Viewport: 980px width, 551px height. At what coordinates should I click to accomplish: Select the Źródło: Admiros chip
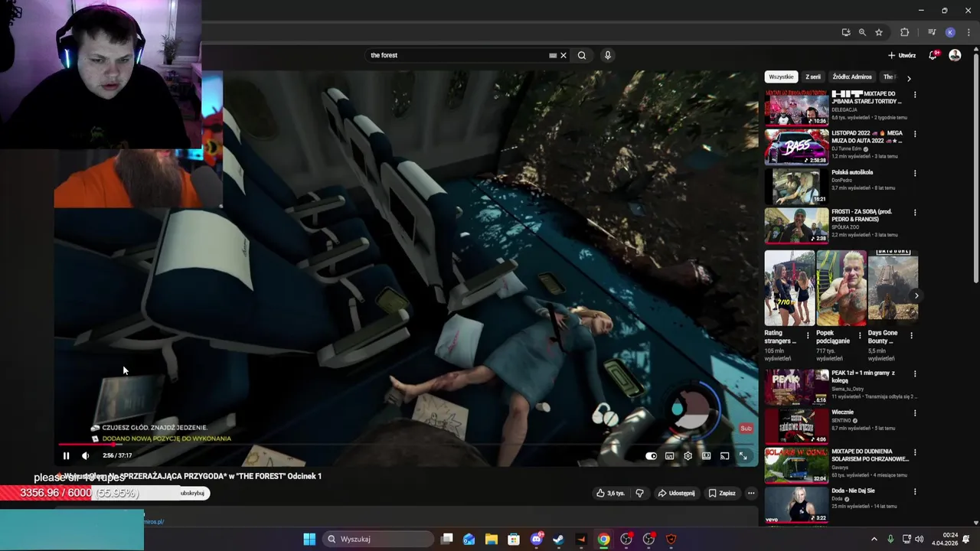(852, 77)
